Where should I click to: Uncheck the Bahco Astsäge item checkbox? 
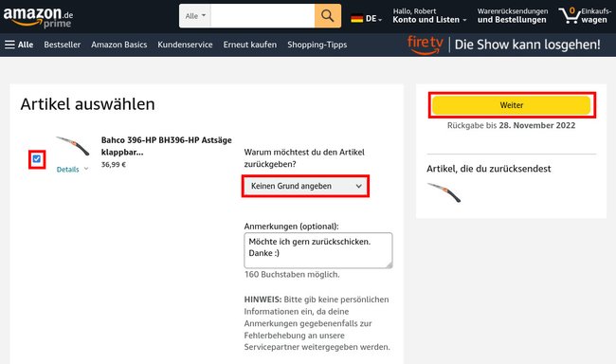click(x=37, y=159)
